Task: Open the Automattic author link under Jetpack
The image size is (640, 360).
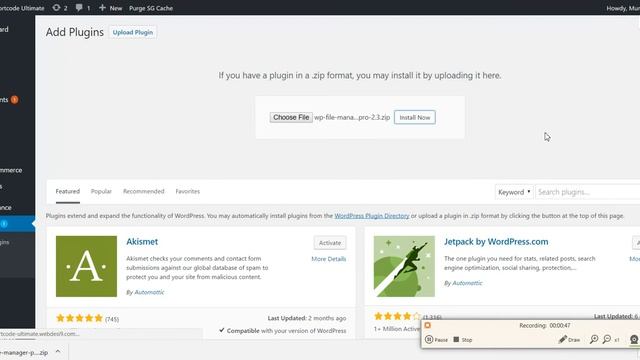Action: point(467,283)
